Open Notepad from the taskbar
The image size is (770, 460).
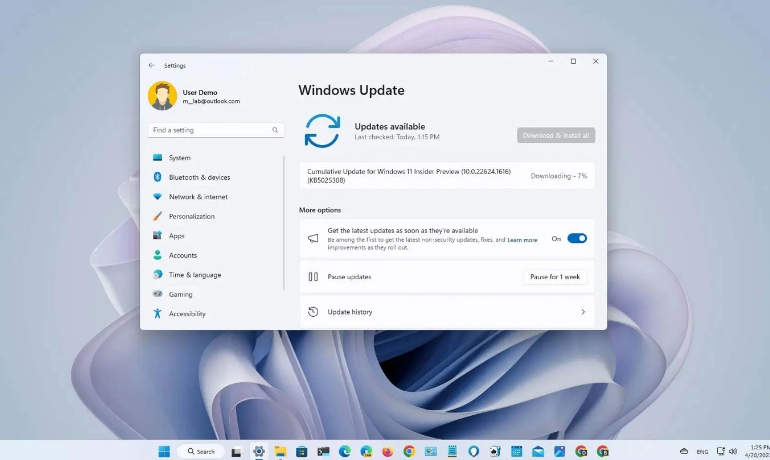tap(452, 451)
